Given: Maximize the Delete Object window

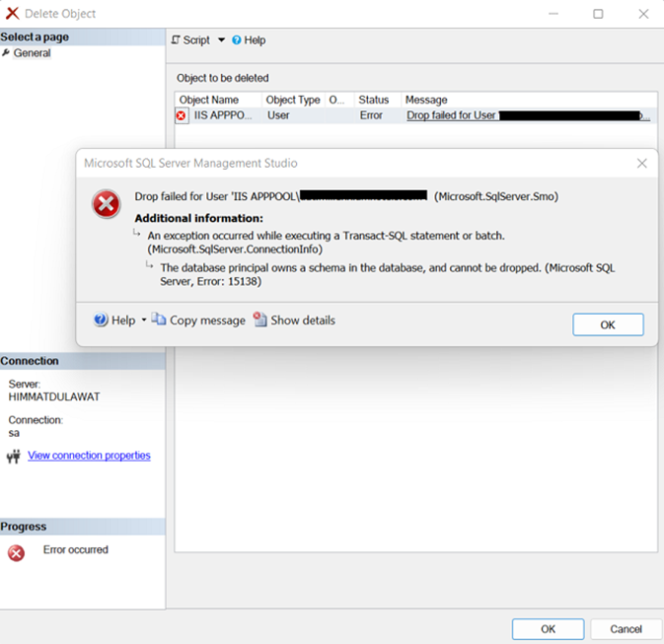Looking at the screenshot, I should (x=598, y=14).
